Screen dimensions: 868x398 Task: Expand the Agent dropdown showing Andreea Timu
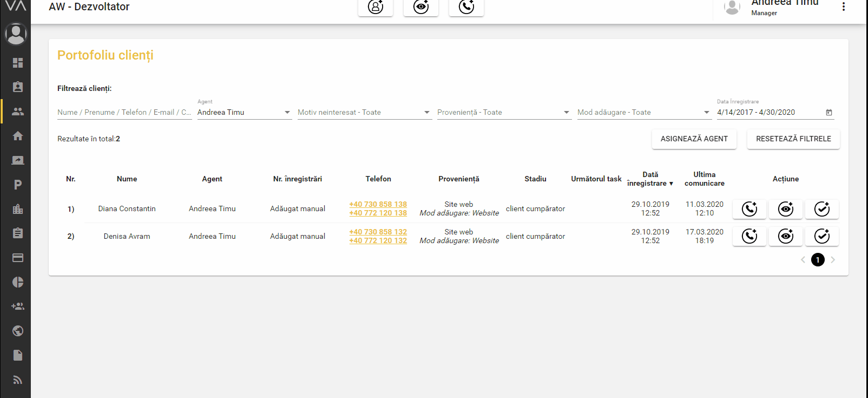244,112
